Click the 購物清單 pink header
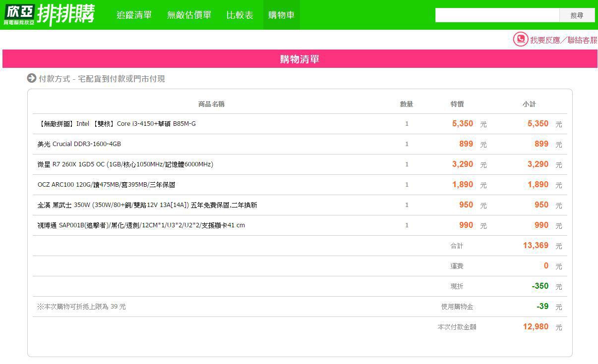This screenshot has height=364, width=598. click(x=299, y=59)
